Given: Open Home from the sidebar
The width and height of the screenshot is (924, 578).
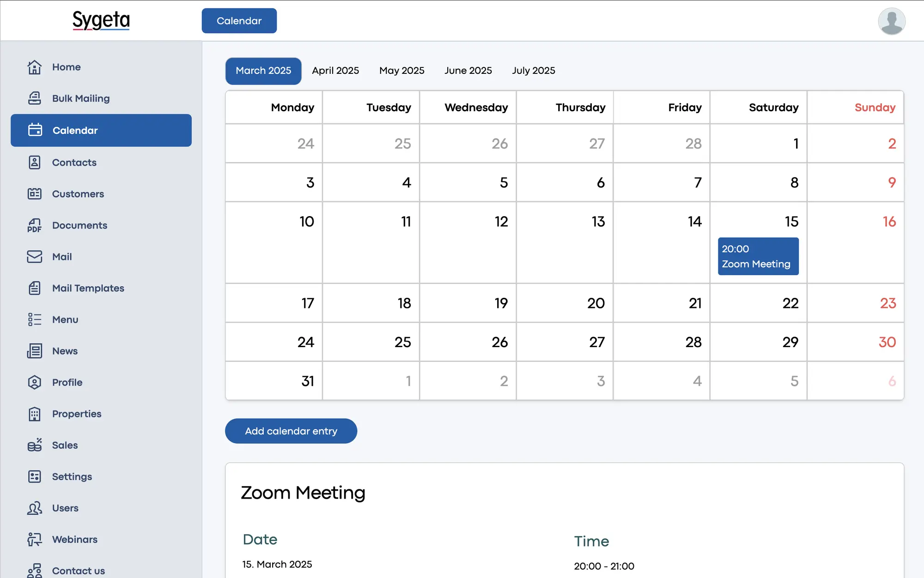Looking at the screenshot, I should click(66, 67).
